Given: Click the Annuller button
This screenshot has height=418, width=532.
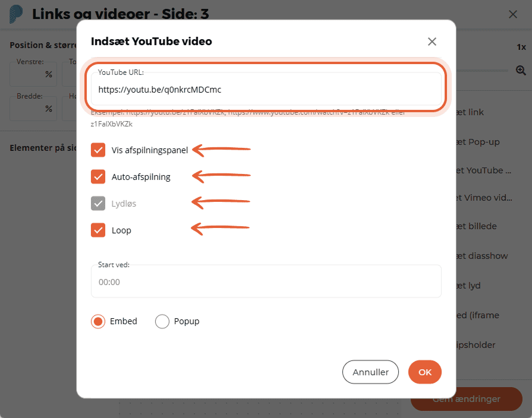Looking at the screenshot, I should [370, 372].
